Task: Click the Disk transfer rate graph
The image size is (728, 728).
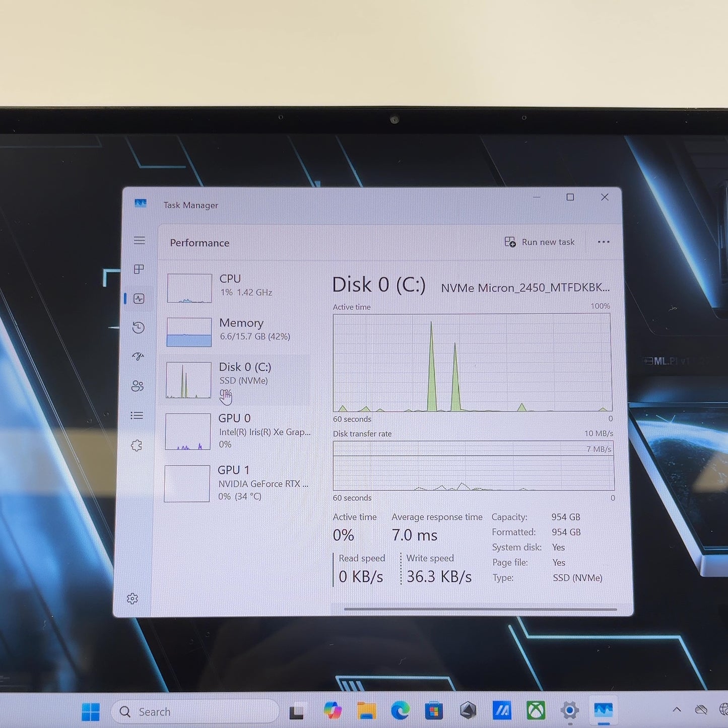Action: click(474, 466)
